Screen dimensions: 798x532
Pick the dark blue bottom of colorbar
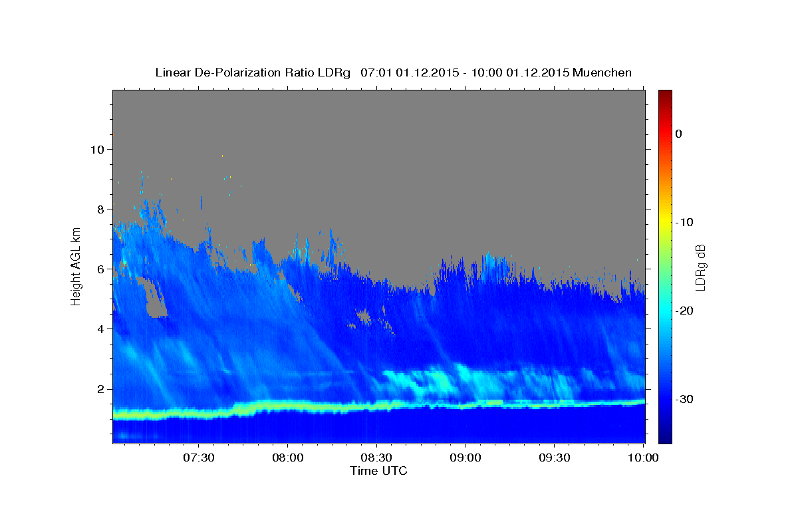tap(665, 438)
